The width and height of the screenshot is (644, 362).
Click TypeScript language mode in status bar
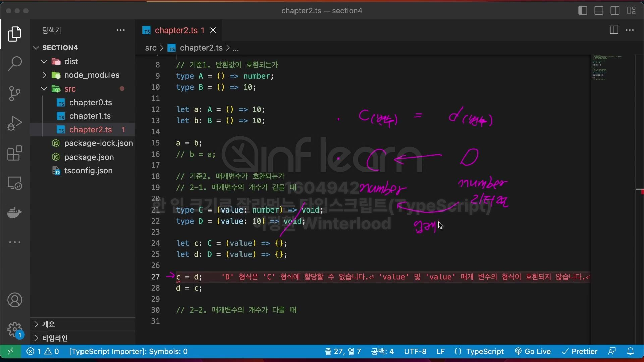(x=485, y=351)
